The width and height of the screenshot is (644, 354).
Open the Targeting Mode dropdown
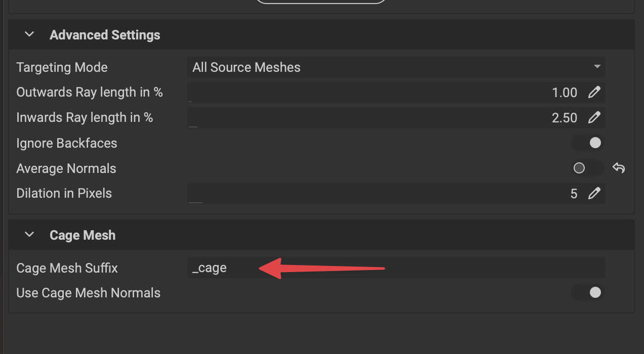tap(396, 67)
